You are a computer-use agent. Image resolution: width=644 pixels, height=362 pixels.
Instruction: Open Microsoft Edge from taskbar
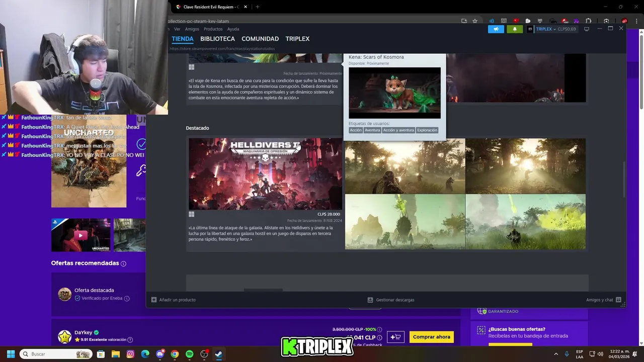[145, 354]
